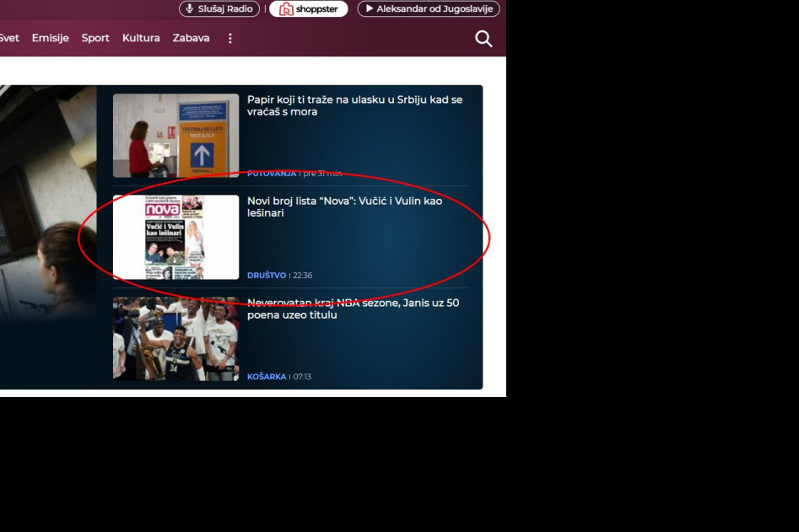The height and width of the screenshot is (532, 799).
Task: Select the DRUŠTVO category tag
Action: [266, 276]
